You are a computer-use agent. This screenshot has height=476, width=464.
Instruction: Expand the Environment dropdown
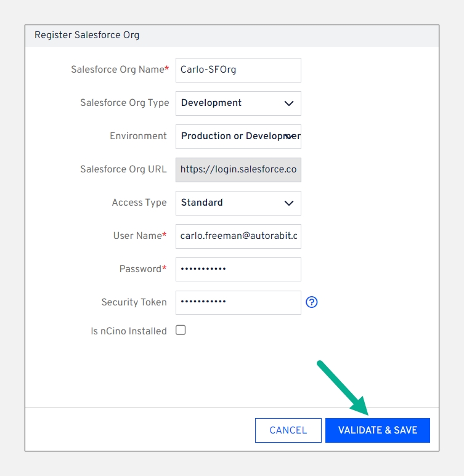click(x=238, y=137)
